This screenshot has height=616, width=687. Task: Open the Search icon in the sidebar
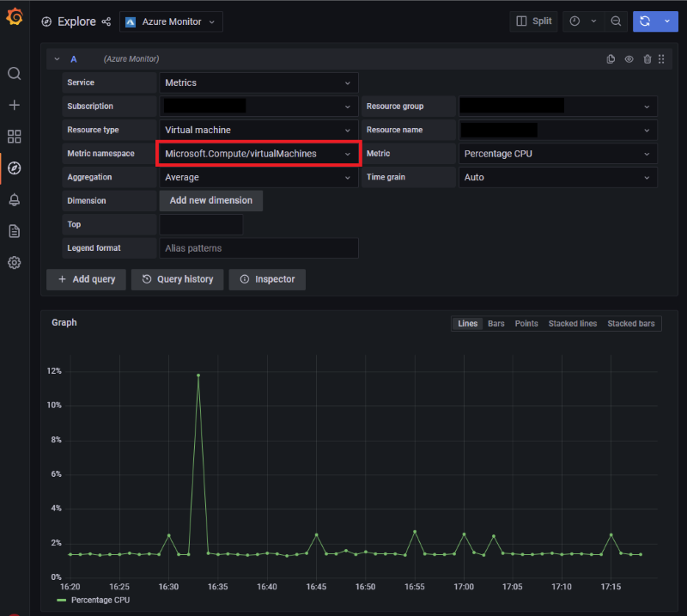[15, 73]
